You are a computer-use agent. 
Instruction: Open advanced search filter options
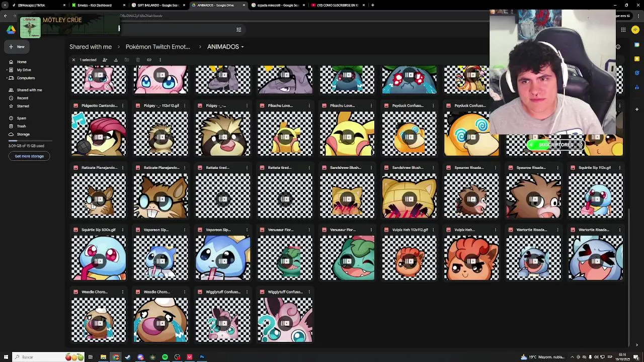point(238,30)
